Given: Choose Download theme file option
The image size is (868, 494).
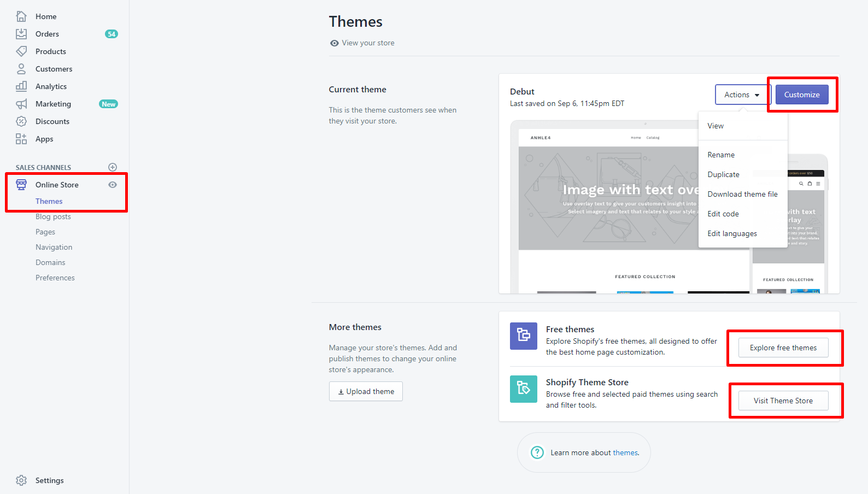Looking at the screenshot, I should pos(743,194).
